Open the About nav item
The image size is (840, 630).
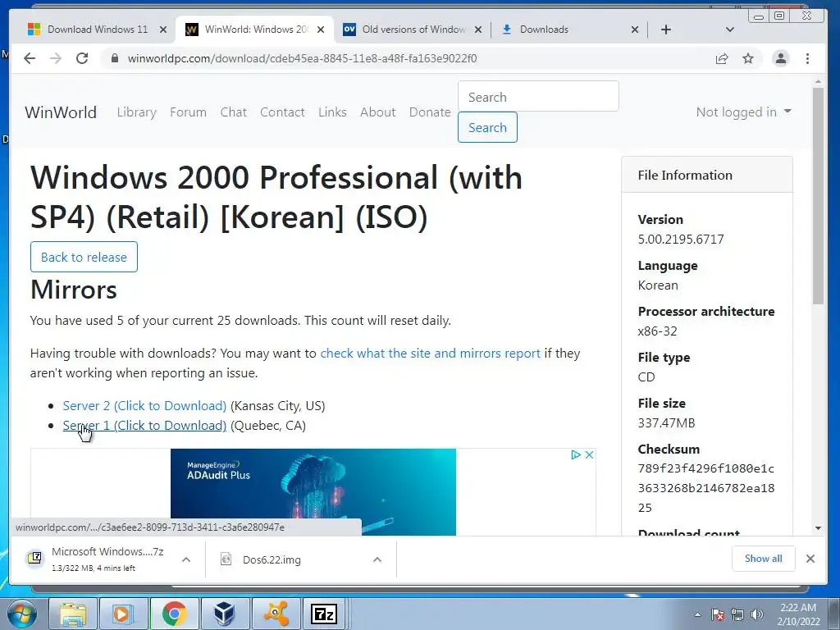pyautogui.click(x=377, y=112)
